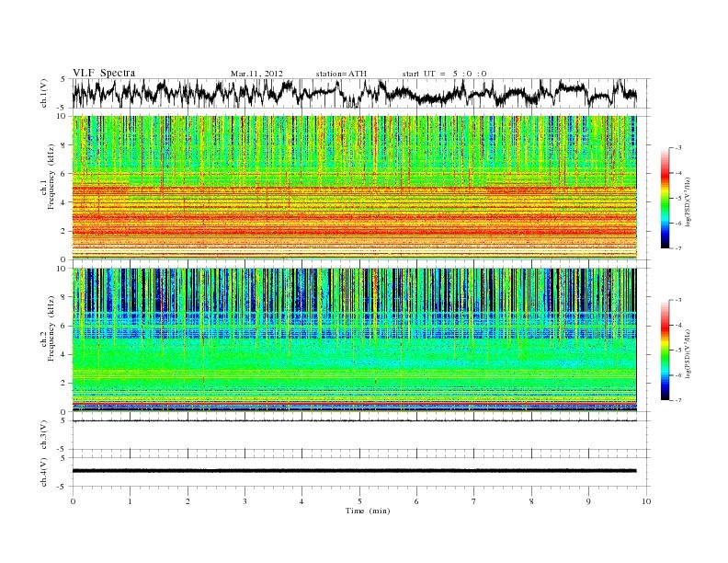The width and height of the screenshot is (728, 563).
Task: Click the ch.2 spectrogram color scale bar
Action: click(x=665, y=350)
